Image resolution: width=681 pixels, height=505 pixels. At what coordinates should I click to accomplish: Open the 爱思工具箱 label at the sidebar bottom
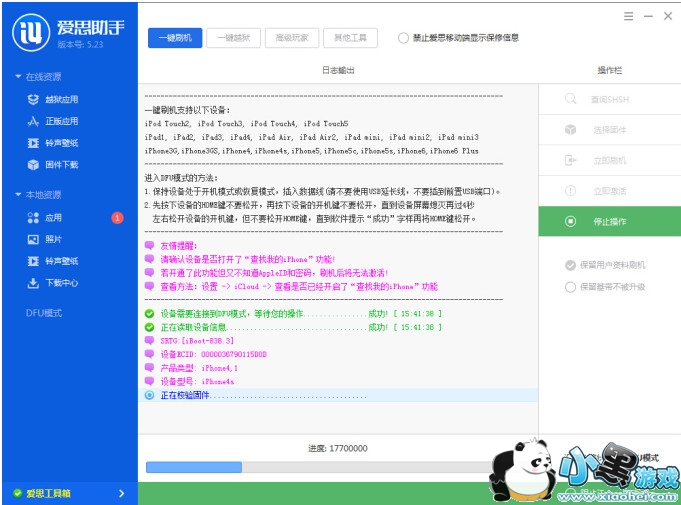click(48, 493)
